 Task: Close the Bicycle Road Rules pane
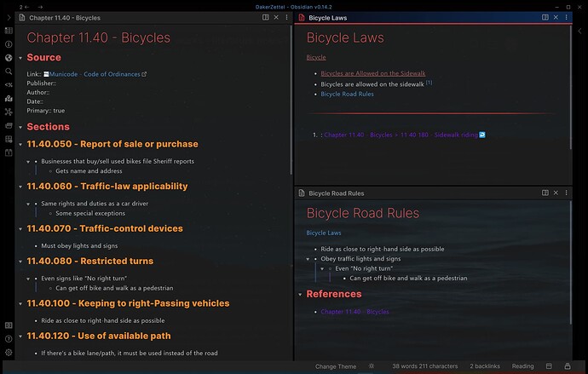(556, 193)
